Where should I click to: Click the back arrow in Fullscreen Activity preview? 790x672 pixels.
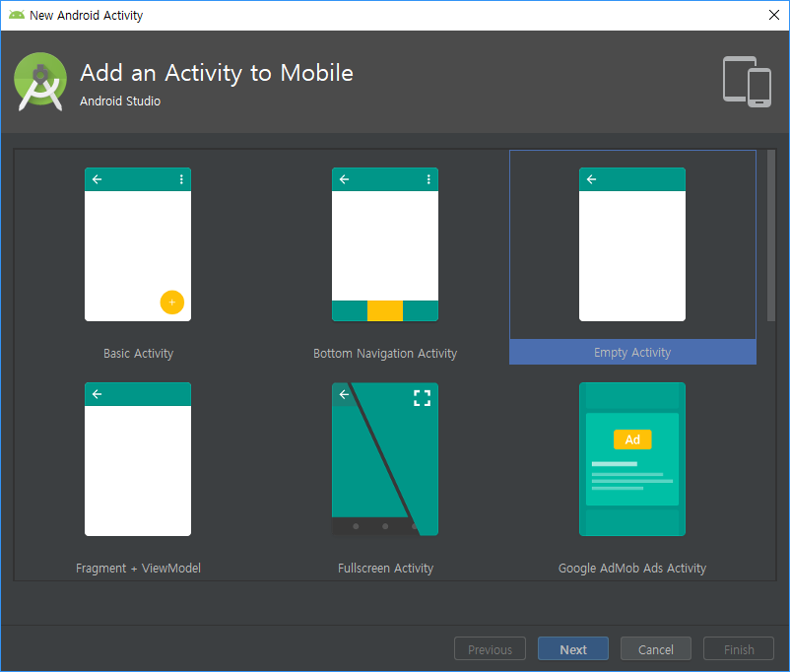344,394
